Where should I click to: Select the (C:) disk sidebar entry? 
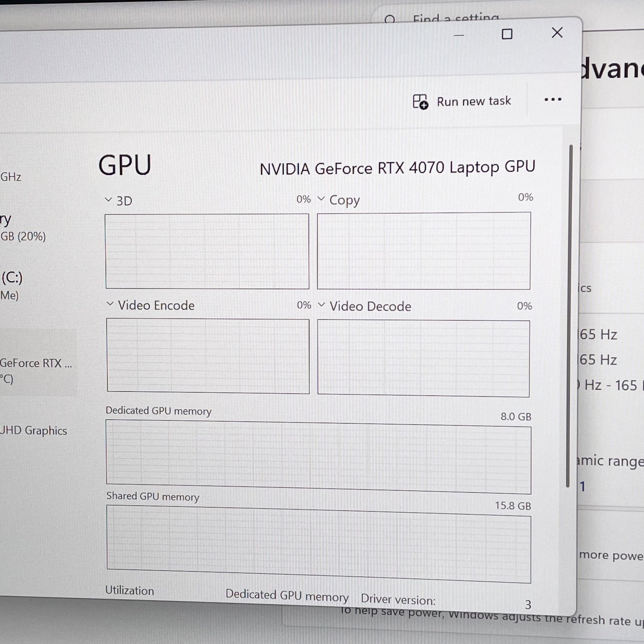tap(12, 285)
